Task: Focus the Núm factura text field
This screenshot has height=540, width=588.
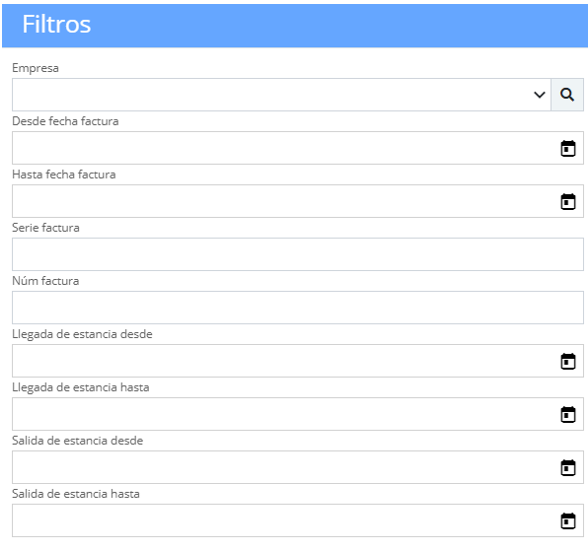Action: coord(298,308)
